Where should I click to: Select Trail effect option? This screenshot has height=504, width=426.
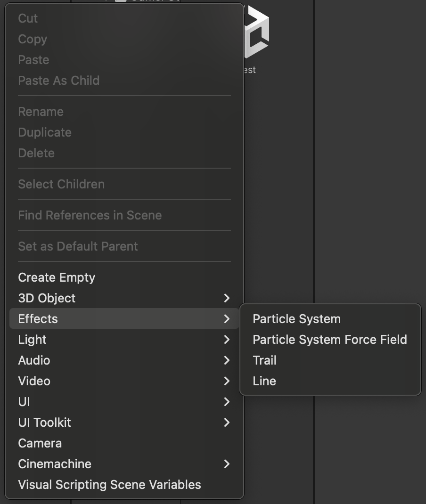pos(264,360)
